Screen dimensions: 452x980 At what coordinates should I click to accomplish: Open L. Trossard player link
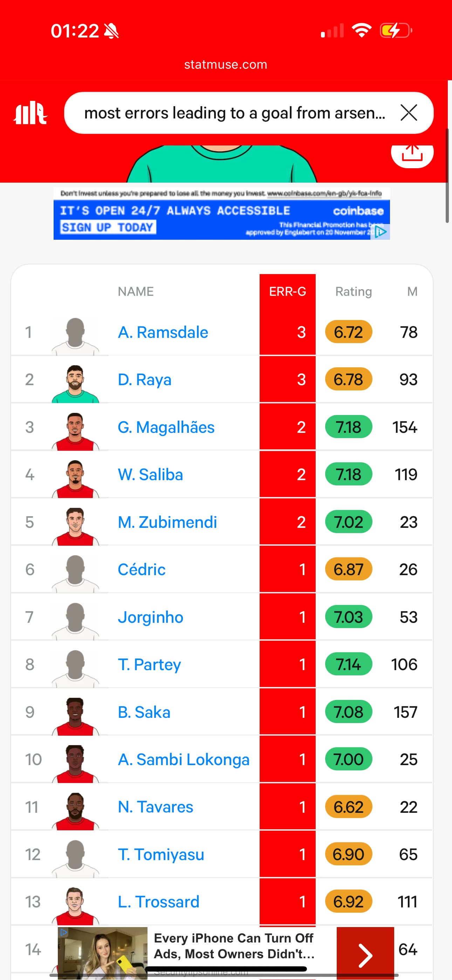point(158,901)
